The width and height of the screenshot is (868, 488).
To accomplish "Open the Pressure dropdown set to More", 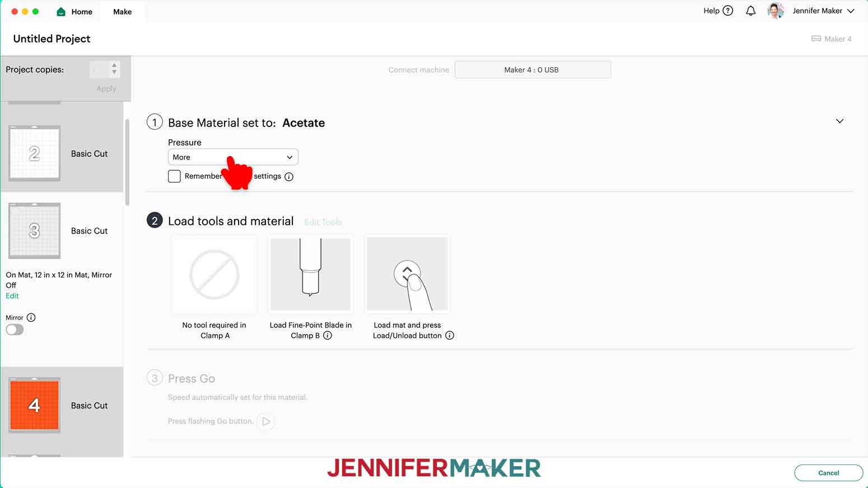I will tap(233, 157).
